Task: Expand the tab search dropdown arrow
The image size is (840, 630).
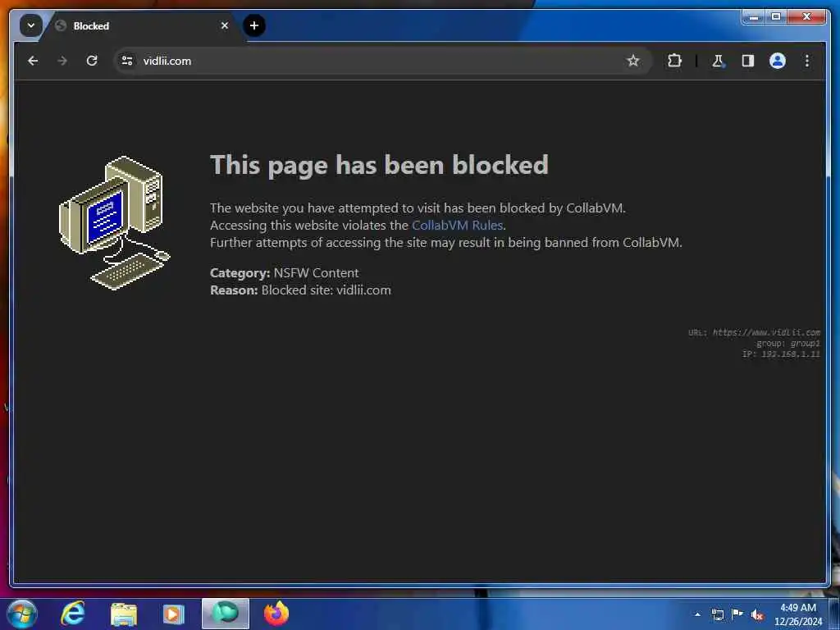Action: [31, 25]
